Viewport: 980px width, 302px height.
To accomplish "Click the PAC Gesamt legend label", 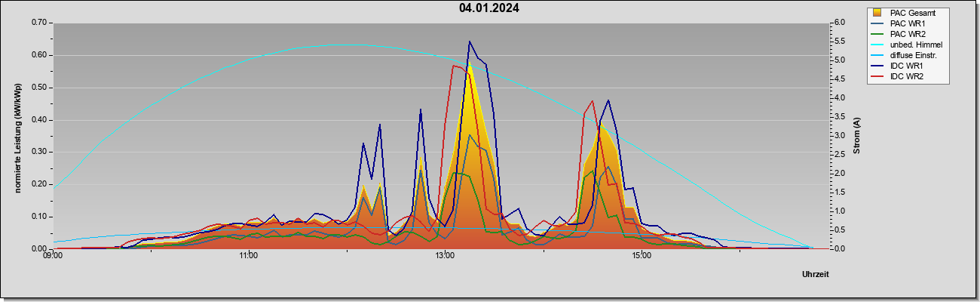I will [914, 13].
